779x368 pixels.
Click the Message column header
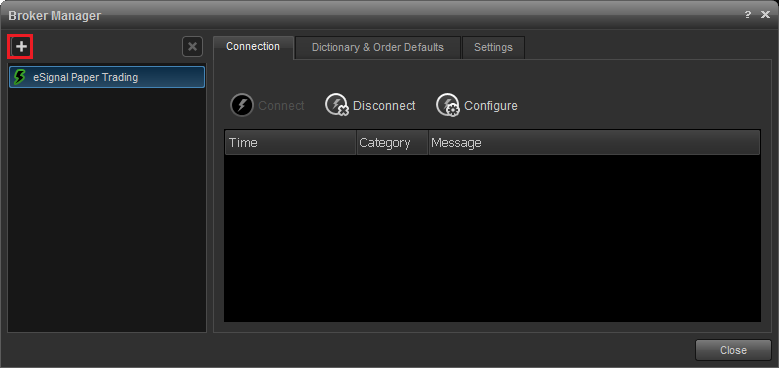click(594, 143)
